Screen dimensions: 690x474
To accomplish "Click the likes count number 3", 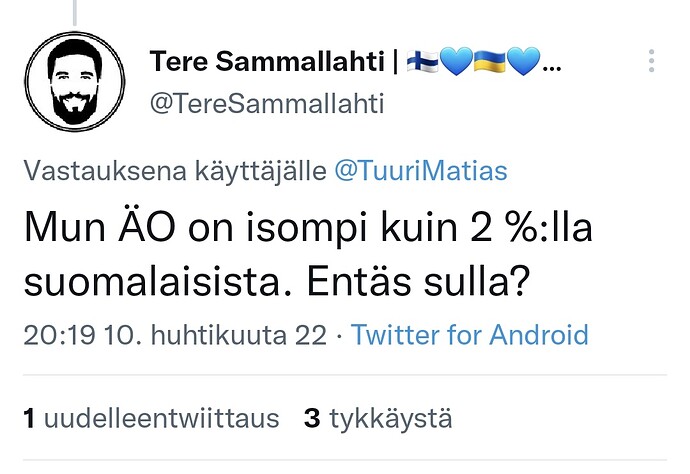I will point(312,418).
